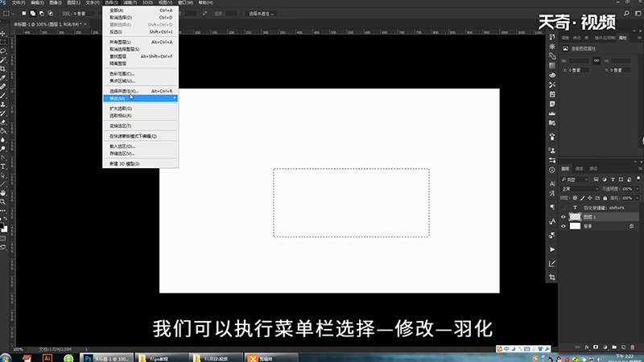Choose 反选(I) from Select menu
The image size is (644, 362).
pos(140,31)
